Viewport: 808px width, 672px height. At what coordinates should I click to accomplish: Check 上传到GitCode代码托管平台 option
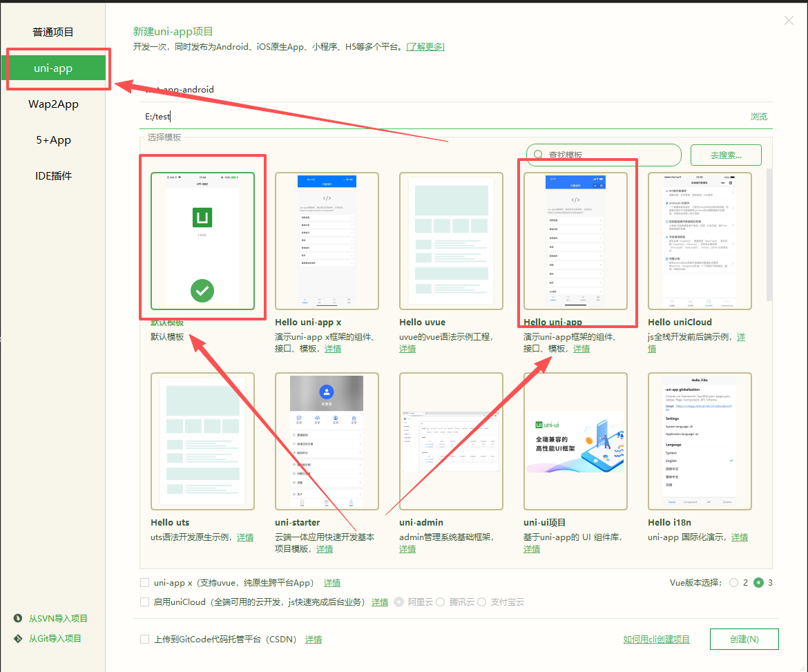145,640
